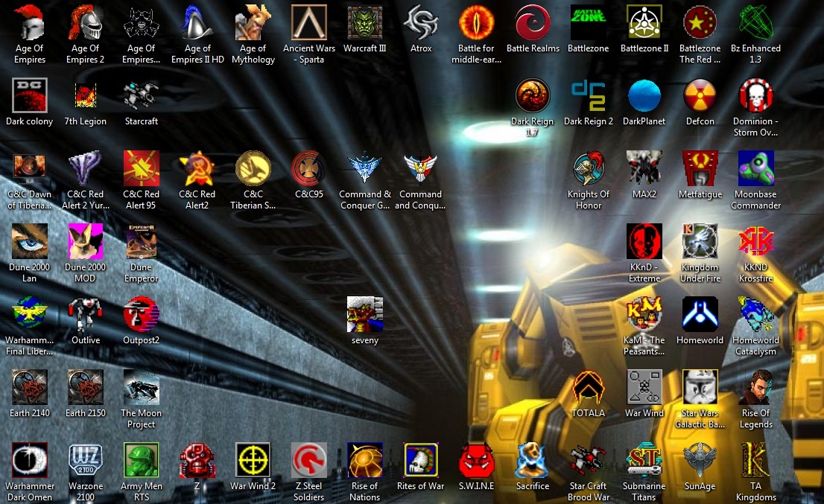Launch the Starcraft icon
824x504 pixels.
[141, 95]
